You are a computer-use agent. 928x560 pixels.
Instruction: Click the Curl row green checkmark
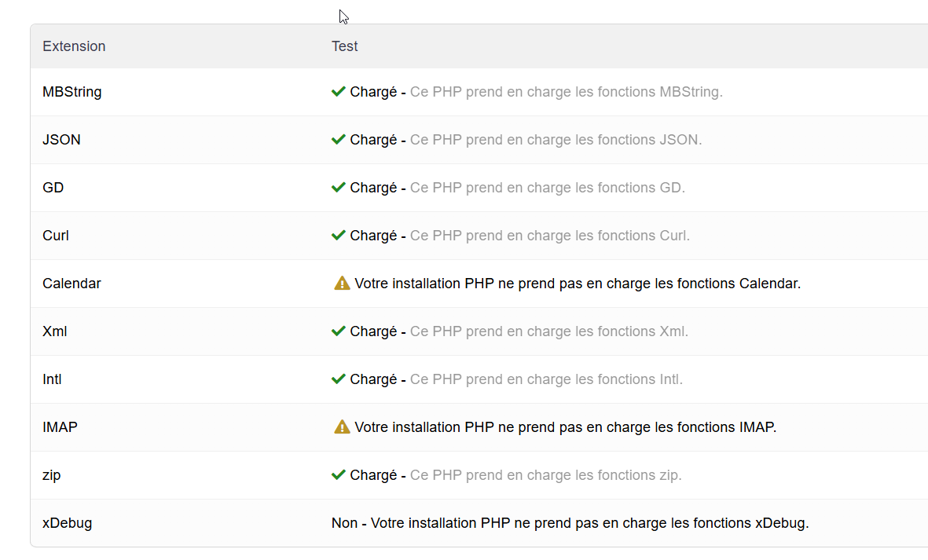tap(339, 236)
